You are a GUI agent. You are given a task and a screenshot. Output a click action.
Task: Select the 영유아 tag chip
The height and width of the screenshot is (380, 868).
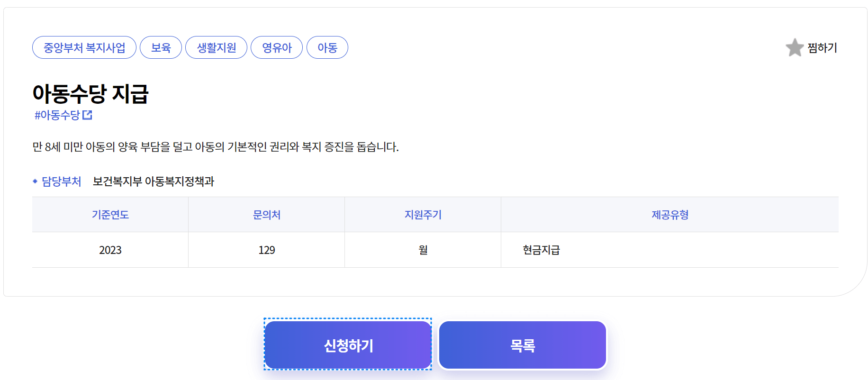(276, 47)
